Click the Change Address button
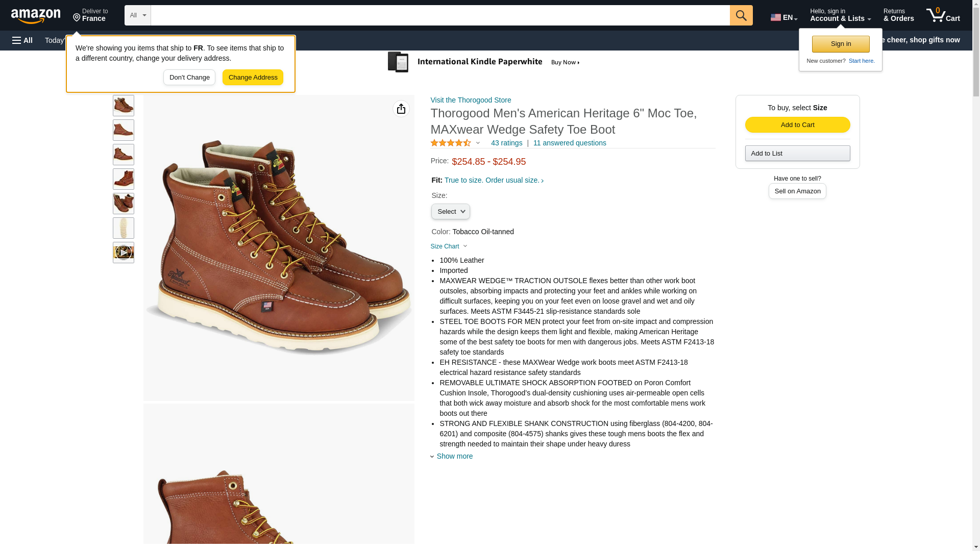This screenshot has width=980, height=551. click(x=253, y=78)
